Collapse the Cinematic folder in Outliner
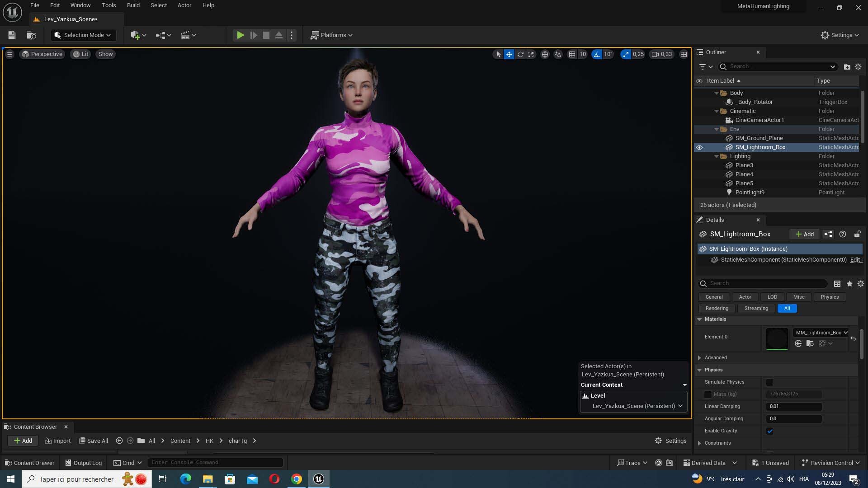Image resolution: width=868 pixels, height=488 pixels. [x=717, y=111]
